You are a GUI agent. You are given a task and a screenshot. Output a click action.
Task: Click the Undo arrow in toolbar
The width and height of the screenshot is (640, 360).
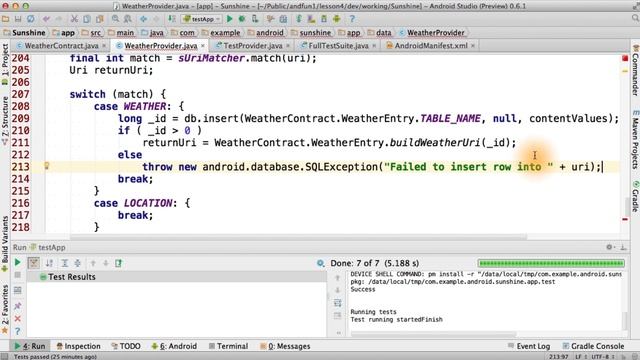pyautogui.click(x=46, y=19)
